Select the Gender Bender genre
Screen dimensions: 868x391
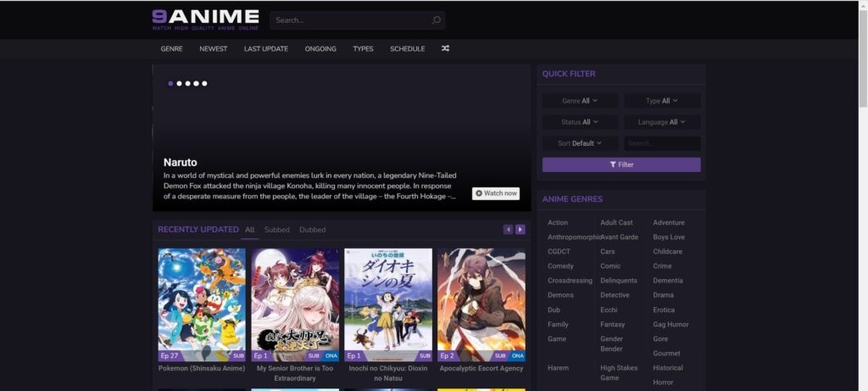point(611,344)
